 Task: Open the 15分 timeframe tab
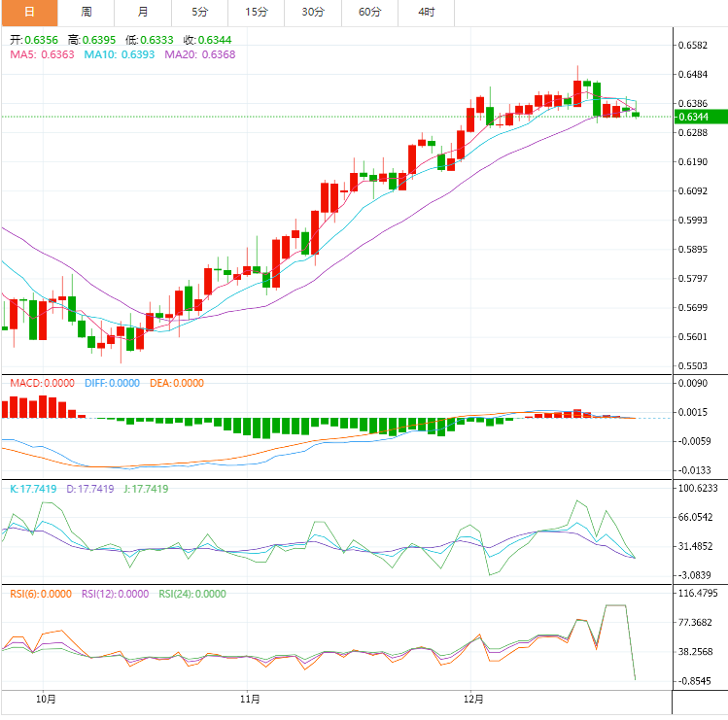(x=257, y=13)
